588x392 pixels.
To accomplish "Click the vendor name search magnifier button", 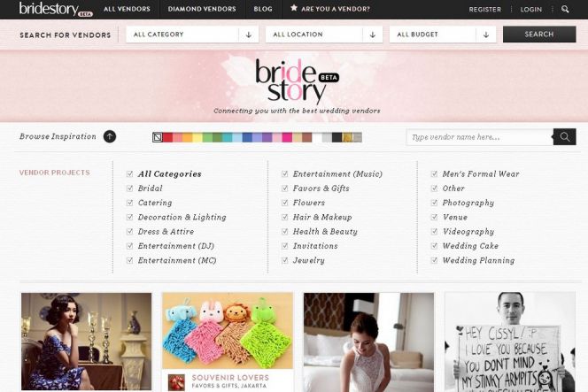I will 564,137.
